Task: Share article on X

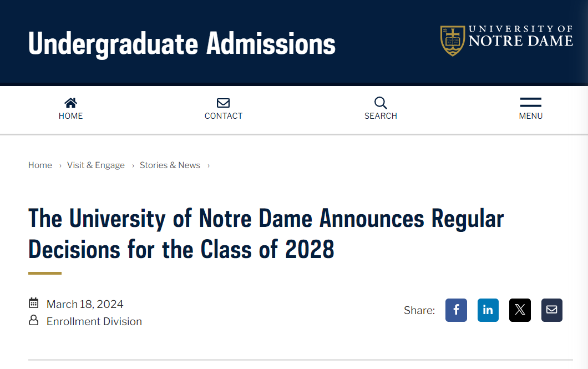Action: tap(520, 310)
